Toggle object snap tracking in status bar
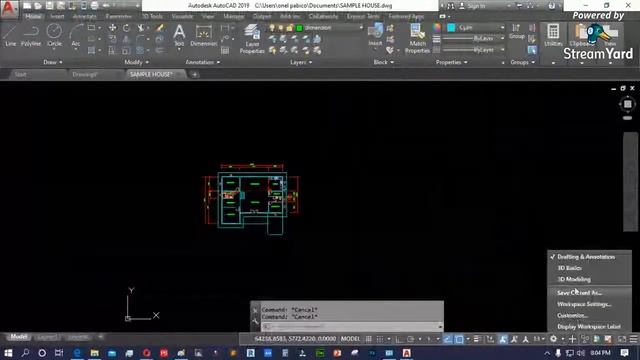The height and width of the screenshot is (360, 640). point(448,339)
